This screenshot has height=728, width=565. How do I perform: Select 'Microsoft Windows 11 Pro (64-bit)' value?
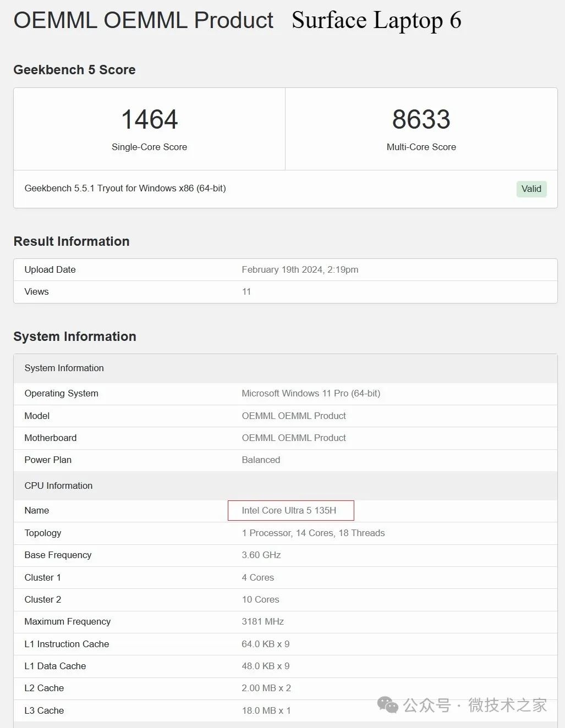click(x=311, y=393)
